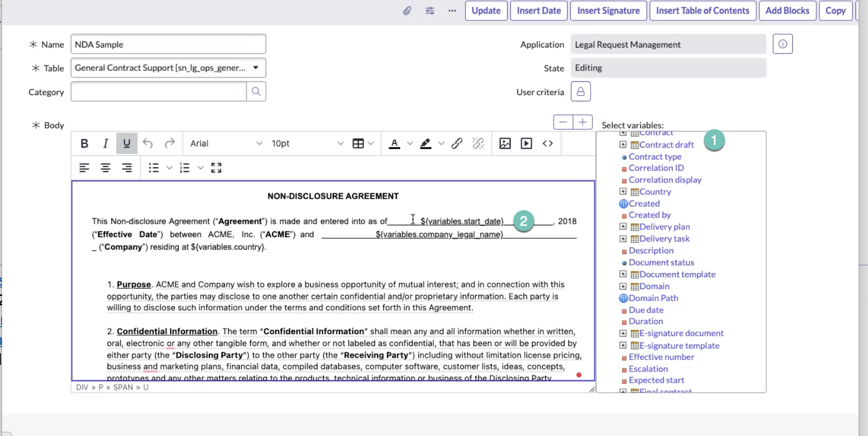
Task: Open the text color picker arrow
Action: [x=410, y=143]
